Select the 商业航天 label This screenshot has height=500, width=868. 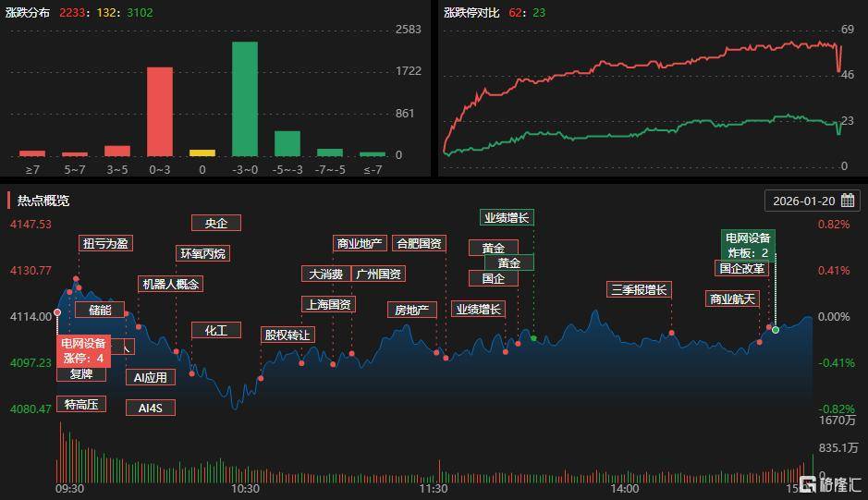click(x=732, y=299)
